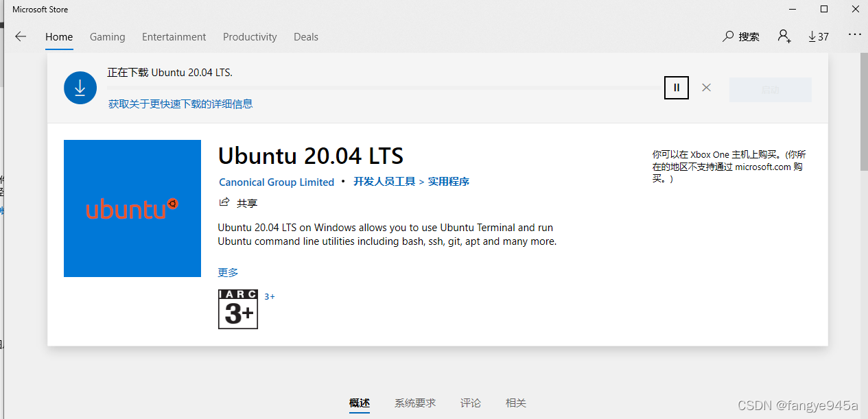Select the 评论 reviews tab
The width and height of the screenshot is (868, 419).
[x=471, y=403]
